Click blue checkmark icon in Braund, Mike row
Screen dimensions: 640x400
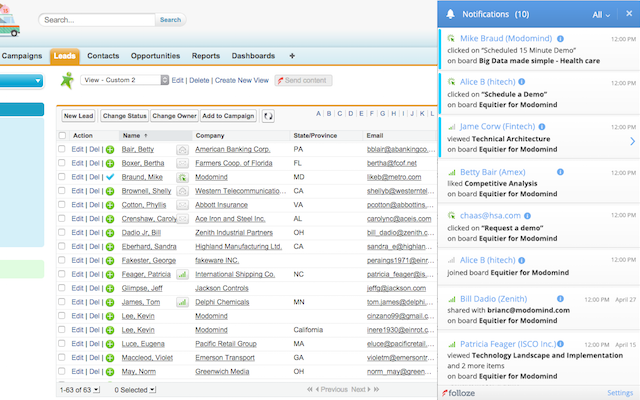pyautogui.click(x=110, y=177)
